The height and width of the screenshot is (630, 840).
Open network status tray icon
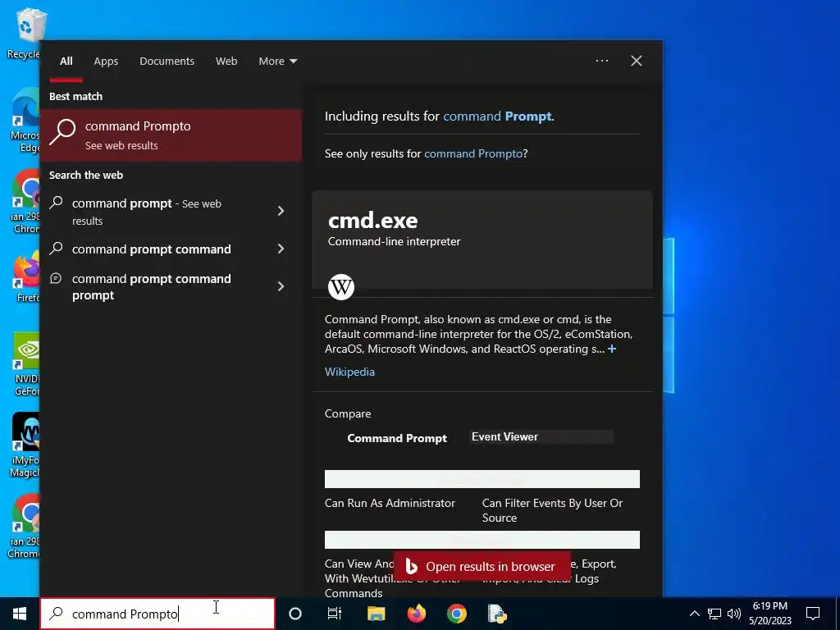click(x=714, y=614)
